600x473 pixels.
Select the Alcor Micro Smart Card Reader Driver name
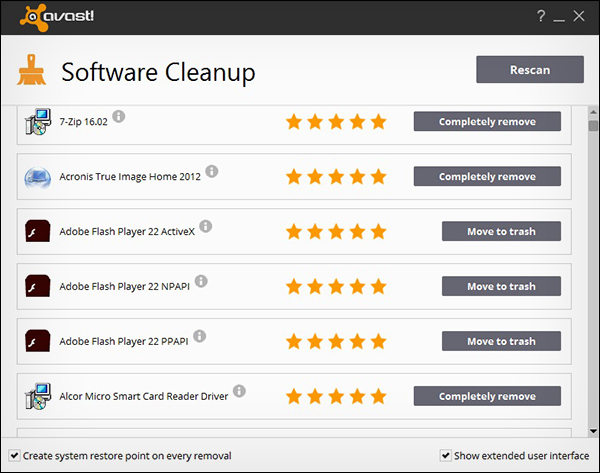tap(143, 396)
